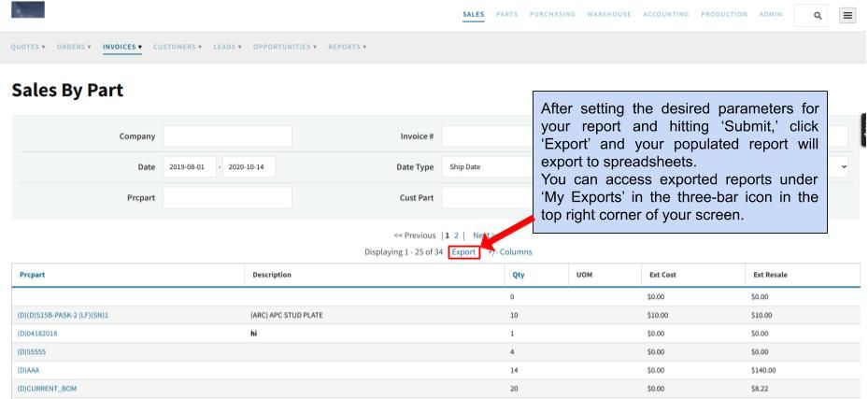Click the end date field 2020-10-14
Image resolution: width=868 pixels, height=399 pixels.
(x=249, y=166)
